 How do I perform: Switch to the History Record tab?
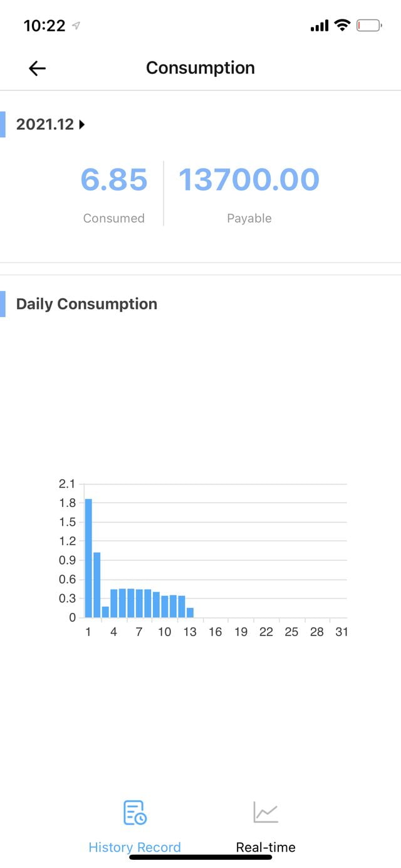135,847
